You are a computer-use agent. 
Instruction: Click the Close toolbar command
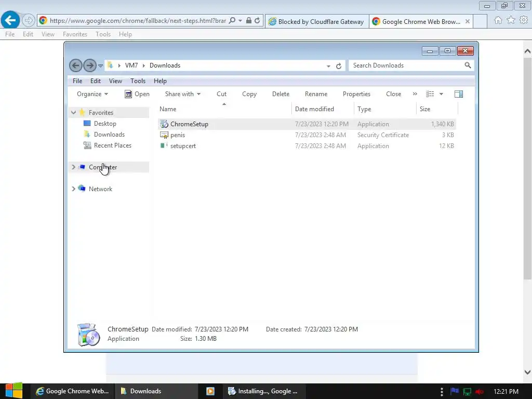tap(394, 94)
